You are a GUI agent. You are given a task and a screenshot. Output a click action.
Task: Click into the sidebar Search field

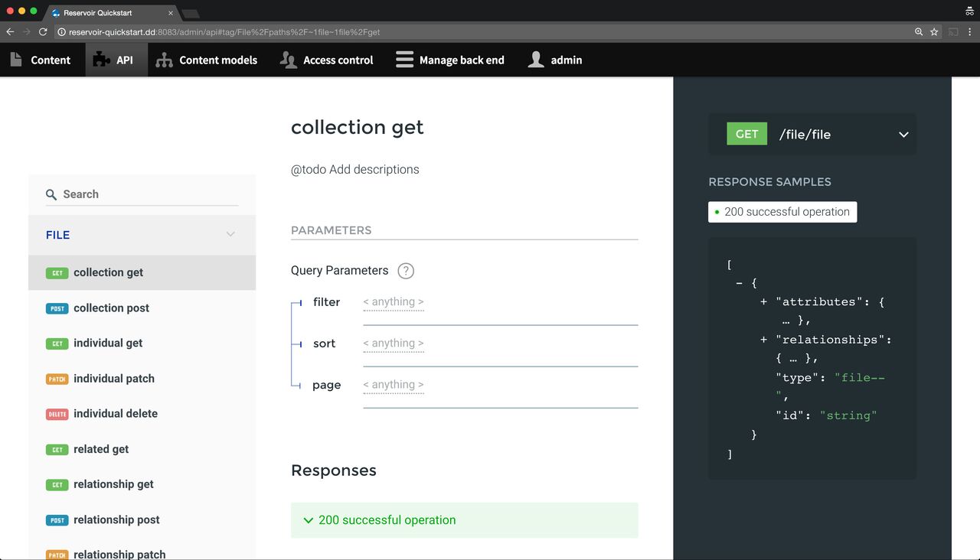[x=138, y=194]
